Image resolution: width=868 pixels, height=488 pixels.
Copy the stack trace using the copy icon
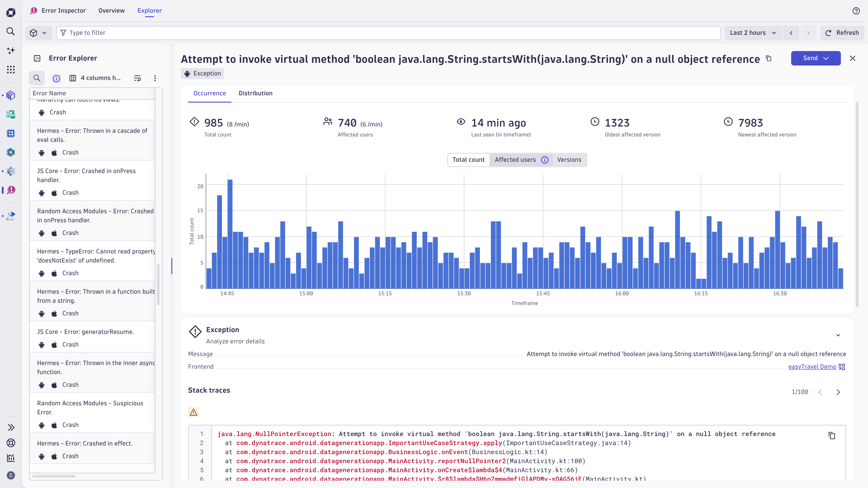832,436
